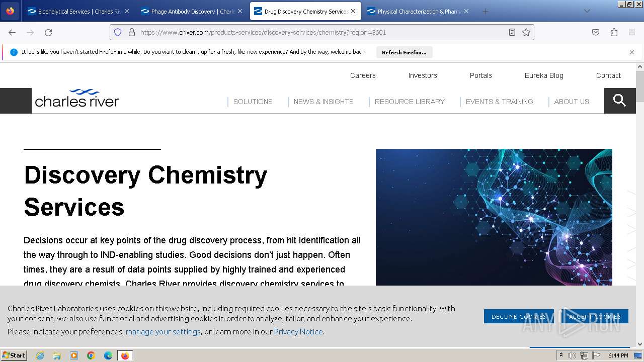Close the Physical Characterization tab
Viewport: 644px width, 362px height.
[466, 11]
